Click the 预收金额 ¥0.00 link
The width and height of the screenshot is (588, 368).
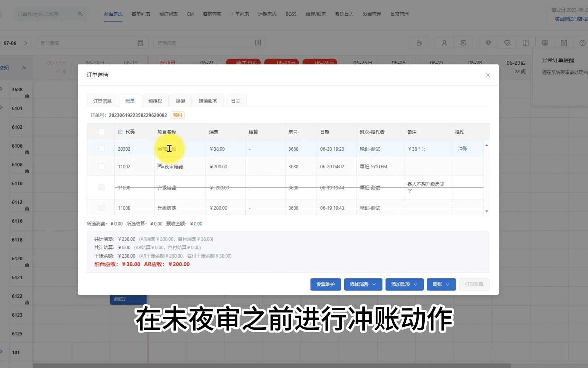click(x=196, y=224)
